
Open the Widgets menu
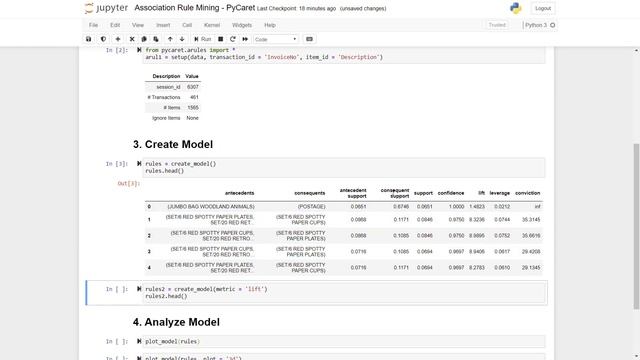tap(242, 25)
